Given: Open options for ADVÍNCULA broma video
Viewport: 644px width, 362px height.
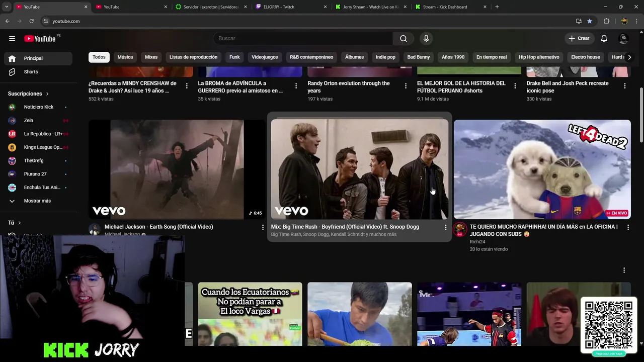Looking at the screenshot, I should coord(296,86).
